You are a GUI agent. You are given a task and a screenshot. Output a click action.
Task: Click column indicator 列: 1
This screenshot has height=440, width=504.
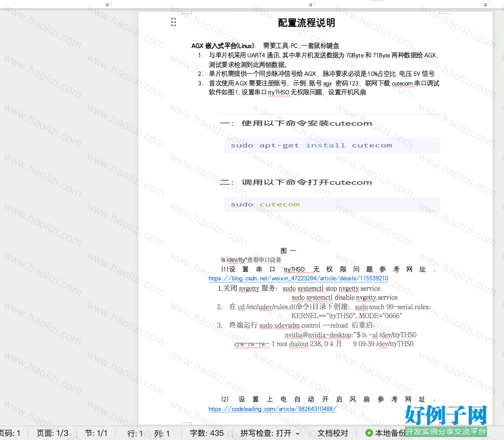162,433
